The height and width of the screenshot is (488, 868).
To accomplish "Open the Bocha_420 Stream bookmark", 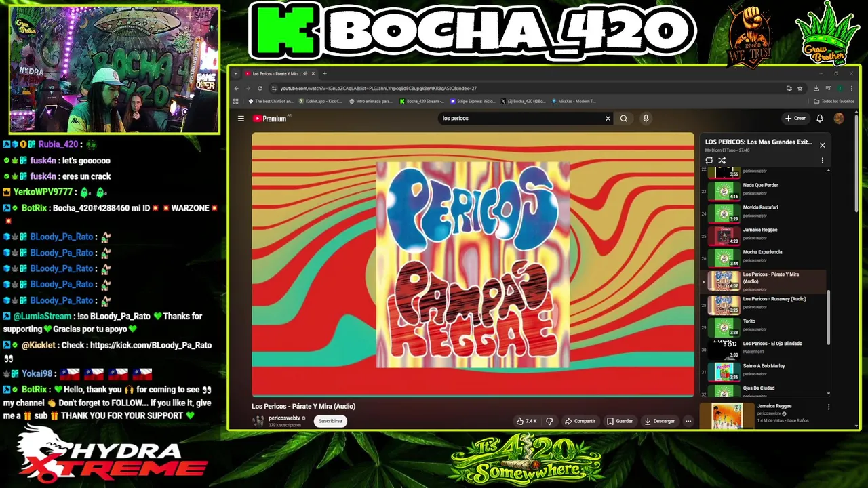I will (x=422, y=101).
